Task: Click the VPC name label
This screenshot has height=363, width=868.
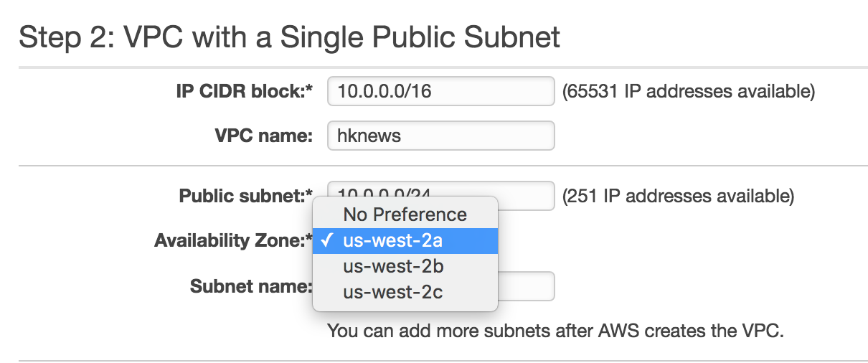Action: pos(264,136)
